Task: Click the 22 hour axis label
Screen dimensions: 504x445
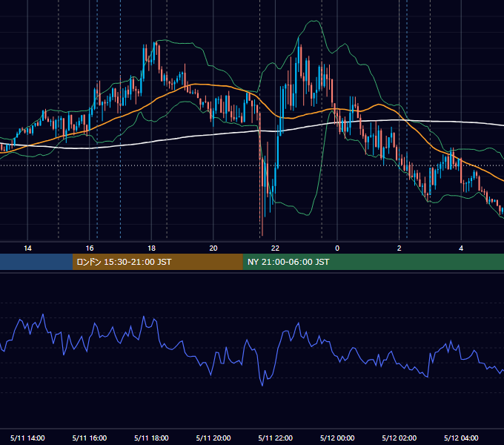Action: pos(275,248)
